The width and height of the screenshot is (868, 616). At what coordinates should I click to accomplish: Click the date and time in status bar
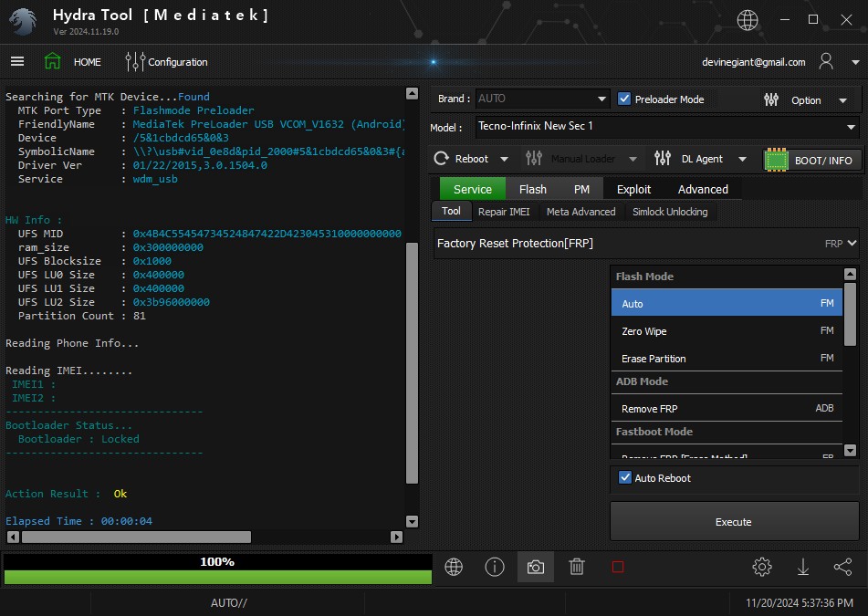[x=800, y=602]
